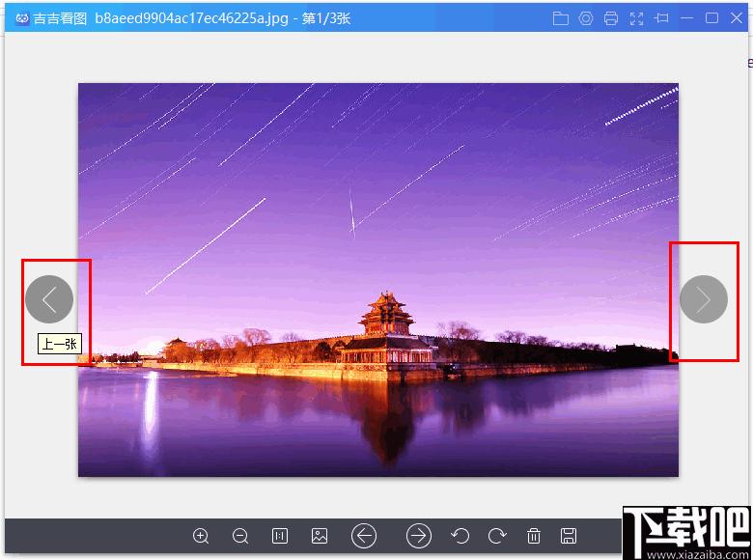Rotate the image clockwise

point(497,536)
